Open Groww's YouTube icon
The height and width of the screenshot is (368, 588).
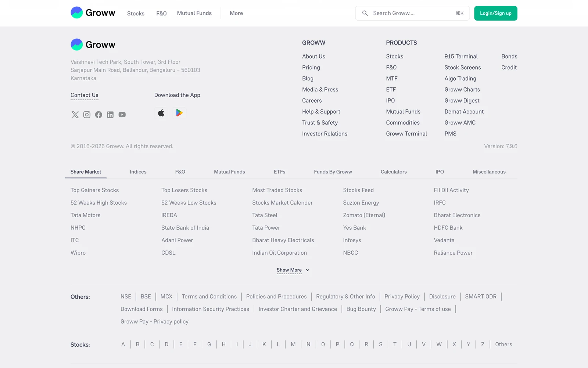[122, 115]
